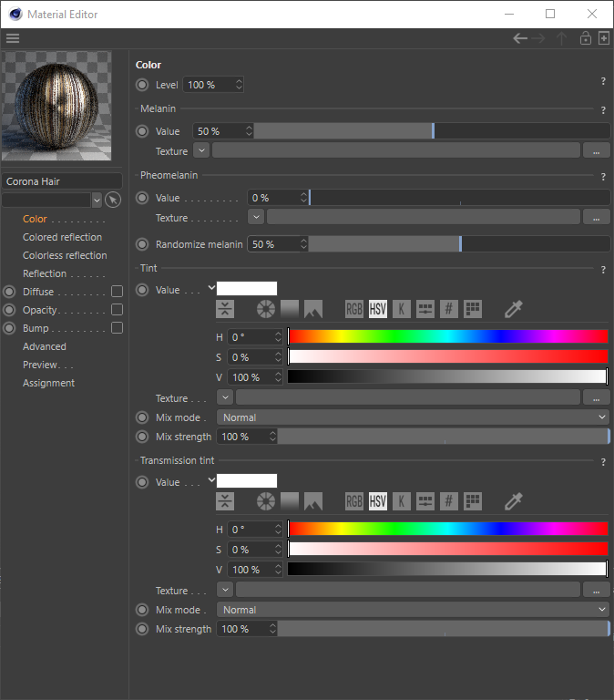This screenshot has height=700, width=614.
Task: Toggle the Randomize melanin animation dot
Action: click(142, 244)
